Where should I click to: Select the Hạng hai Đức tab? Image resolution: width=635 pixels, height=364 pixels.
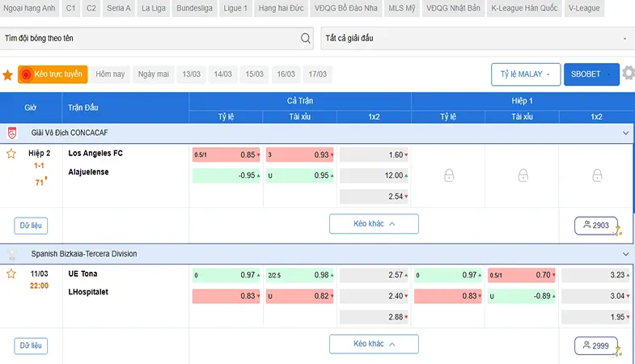(x=281, y=8)
